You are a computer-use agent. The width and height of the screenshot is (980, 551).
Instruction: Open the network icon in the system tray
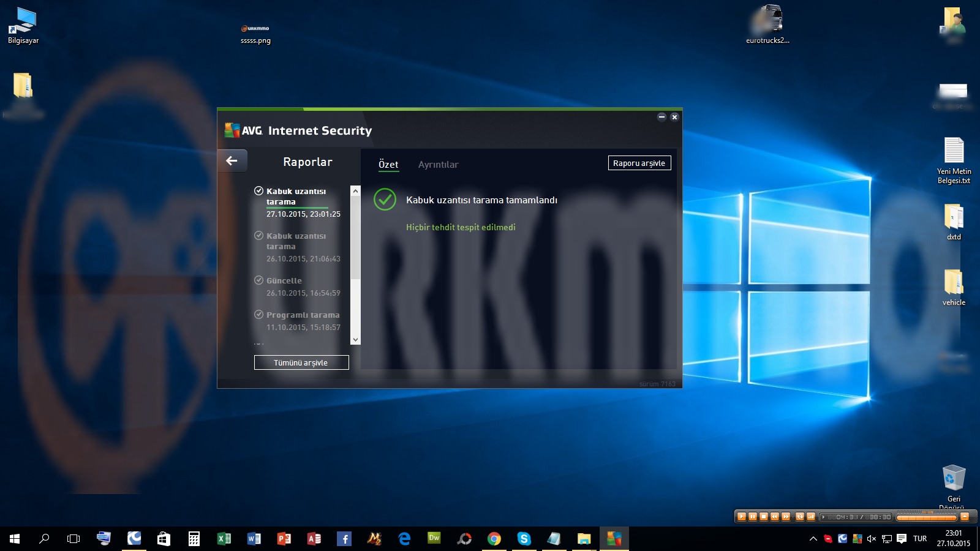click(x=886, y=539)
